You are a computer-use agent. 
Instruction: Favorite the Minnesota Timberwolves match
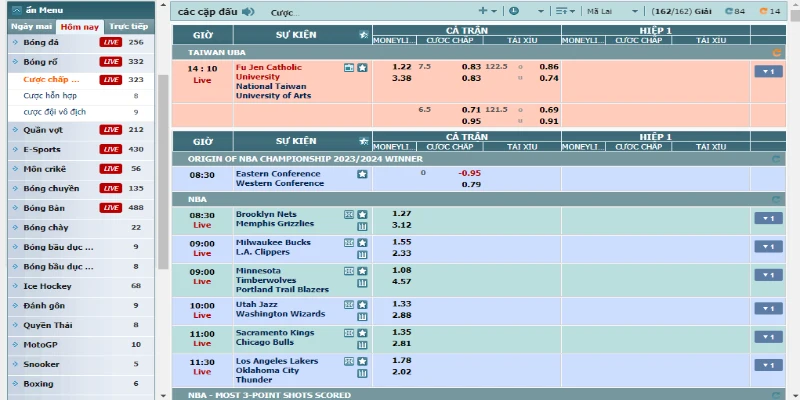point(362,271)
